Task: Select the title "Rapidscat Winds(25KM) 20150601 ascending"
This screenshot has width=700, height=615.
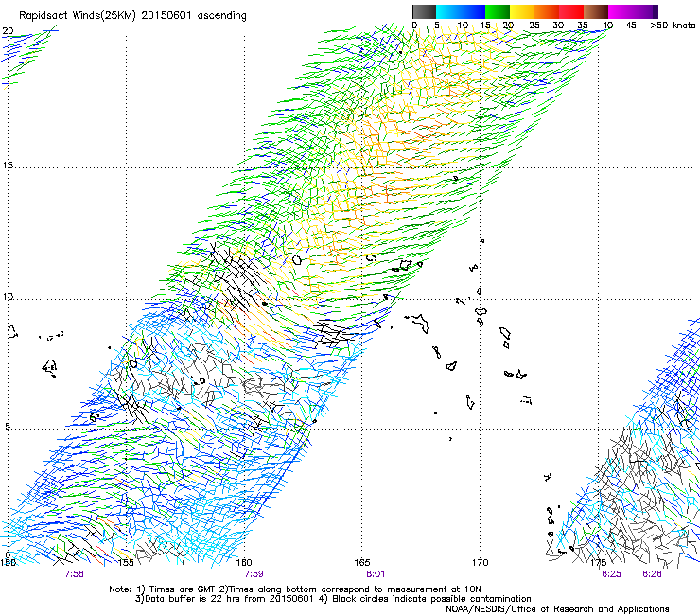Action: (132, 16)
